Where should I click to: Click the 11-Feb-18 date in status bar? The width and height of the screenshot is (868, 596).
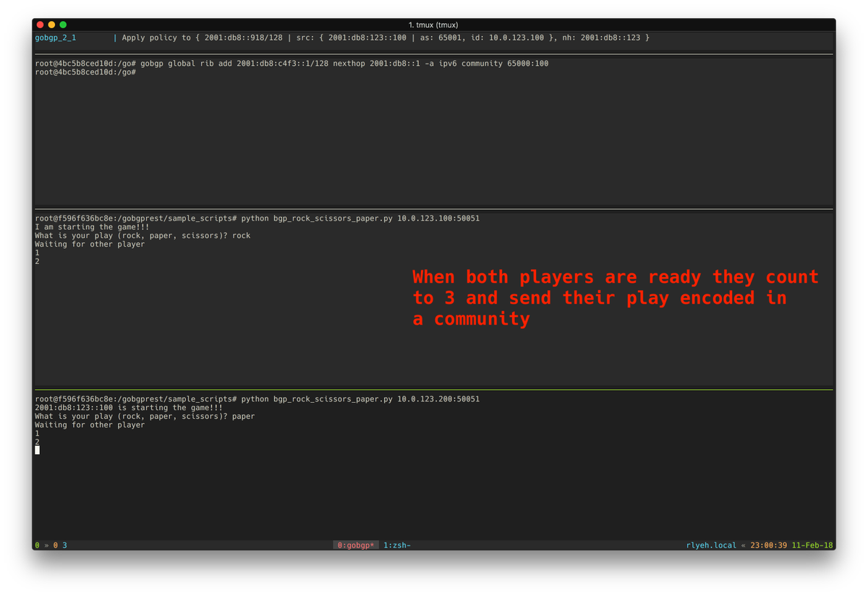812,545
